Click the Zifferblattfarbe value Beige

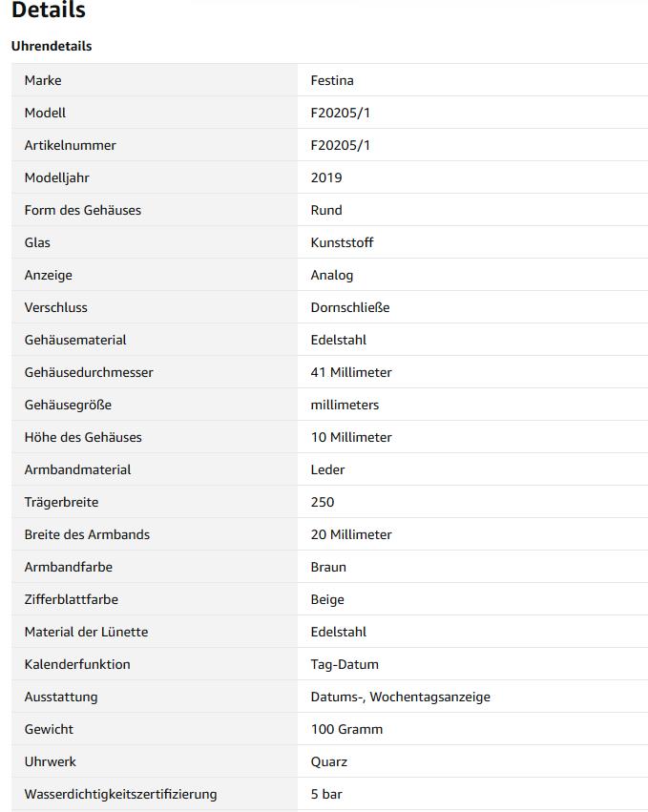327,599
